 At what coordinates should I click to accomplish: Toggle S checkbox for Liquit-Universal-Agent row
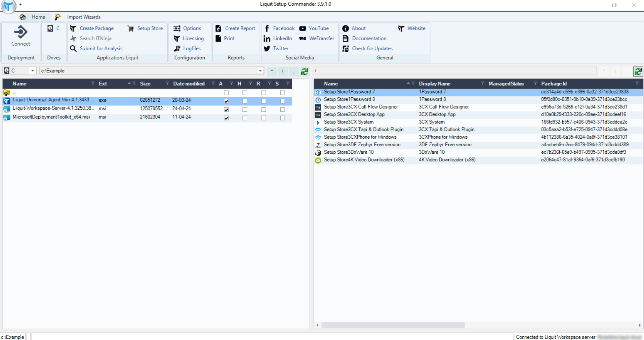[282, 101]
